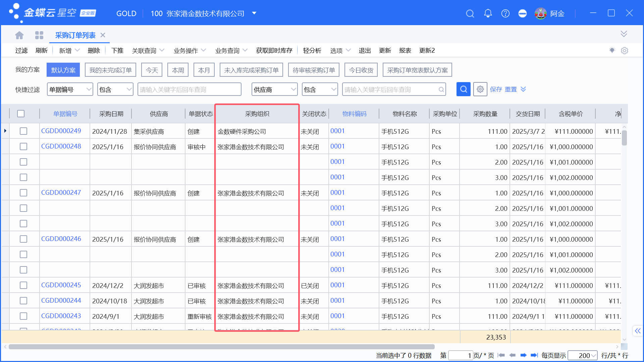Screen dimensions: 644x362
Task: Check the row for CGDD000243
Action: [x=23, y=316]
